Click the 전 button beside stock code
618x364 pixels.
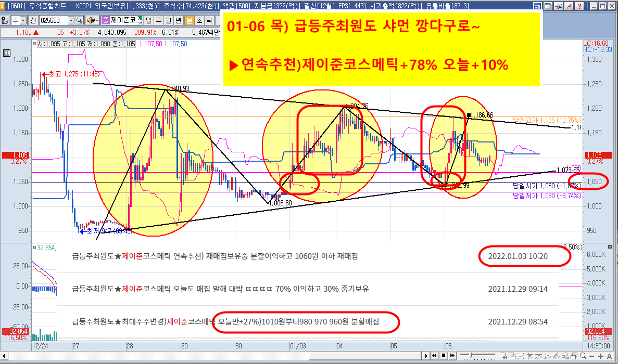click(x=33, y=20)
